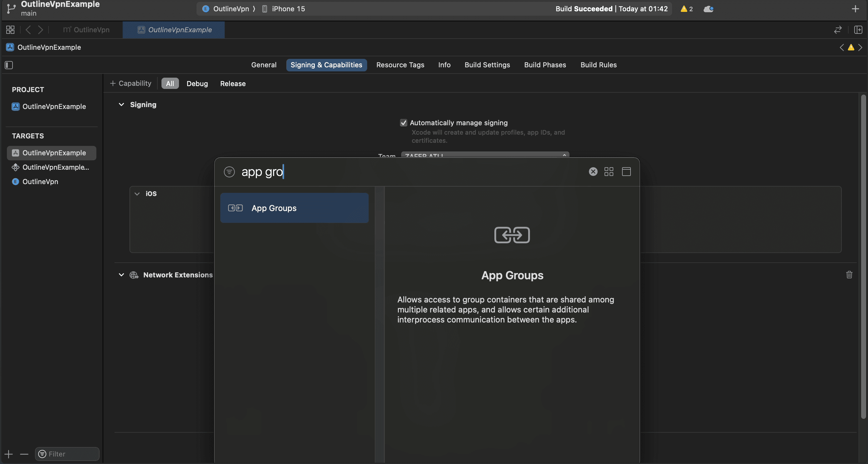Image resolution: width=868 pixels, height=464 pixels.
Task: Jump to the previous issue arrow
Action: pyautogui.click(x=842, y=47)
